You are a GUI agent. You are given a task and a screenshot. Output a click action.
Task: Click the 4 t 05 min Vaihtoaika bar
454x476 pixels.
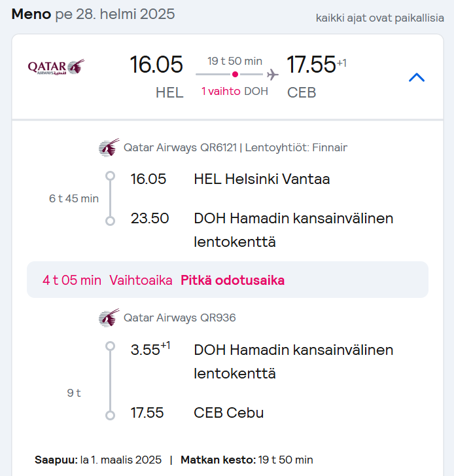tap(228, 280)
